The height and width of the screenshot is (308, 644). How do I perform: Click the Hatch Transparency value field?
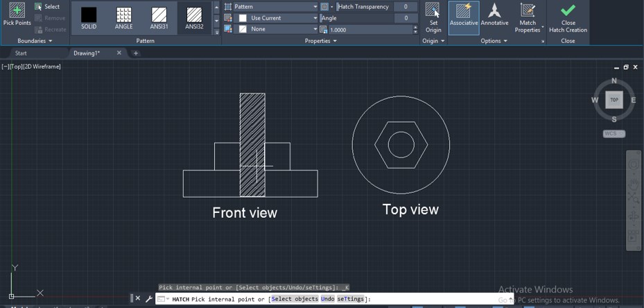point(406,6)
